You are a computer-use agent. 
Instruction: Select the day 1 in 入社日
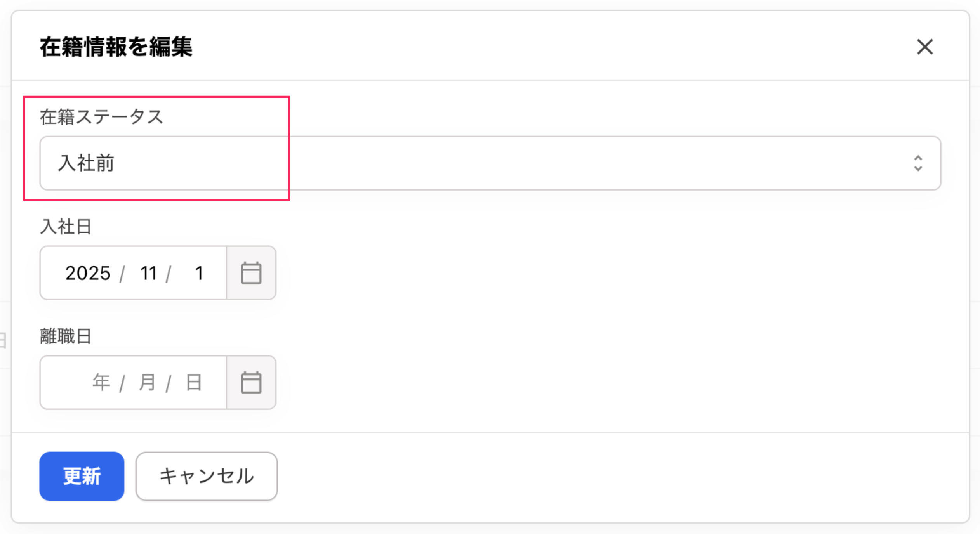coord(199,273)
